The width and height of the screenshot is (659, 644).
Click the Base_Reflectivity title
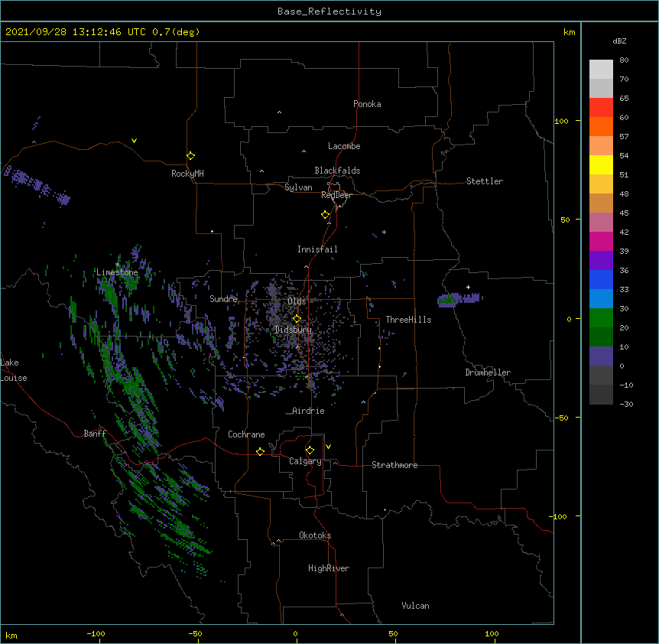click(x=329, y=11)
